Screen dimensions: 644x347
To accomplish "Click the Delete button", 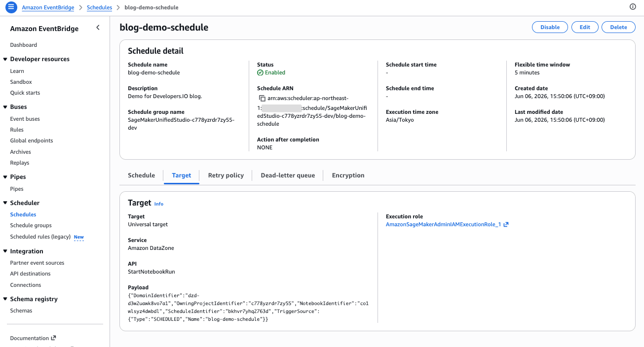I will (x=618, y=27).
